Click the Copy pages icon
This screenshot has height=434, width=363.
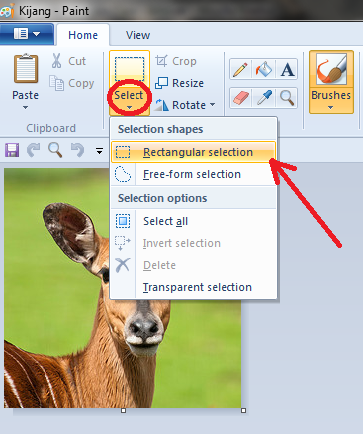[x=56, y=83]
